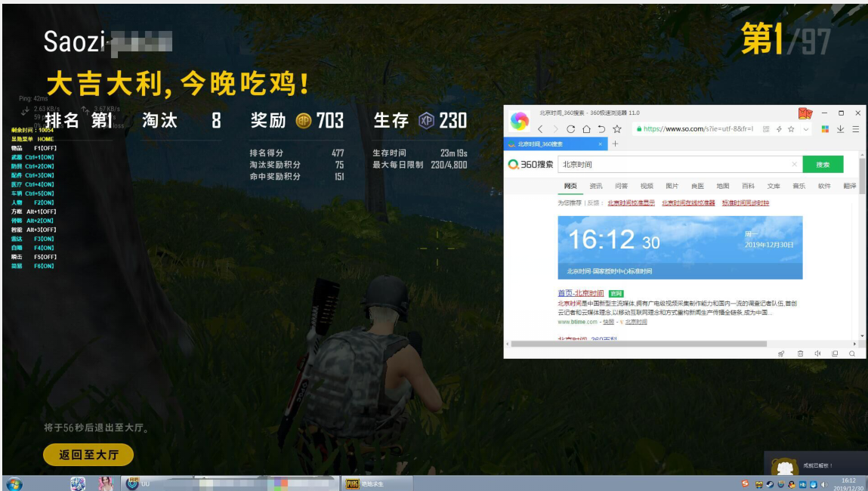Reload the page in 360 browser
This screenshot has width=868, height=491.
570,129
